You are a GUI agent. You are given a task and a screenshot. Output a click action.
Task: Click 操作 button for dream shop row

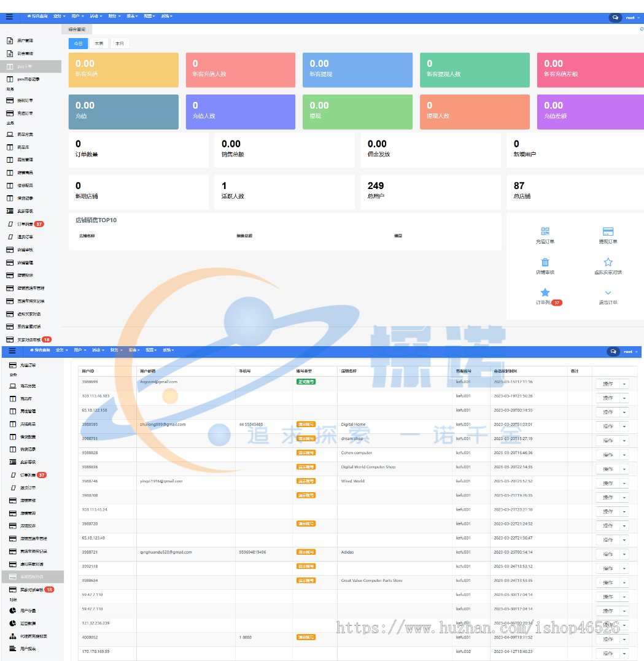click(608, 441)
